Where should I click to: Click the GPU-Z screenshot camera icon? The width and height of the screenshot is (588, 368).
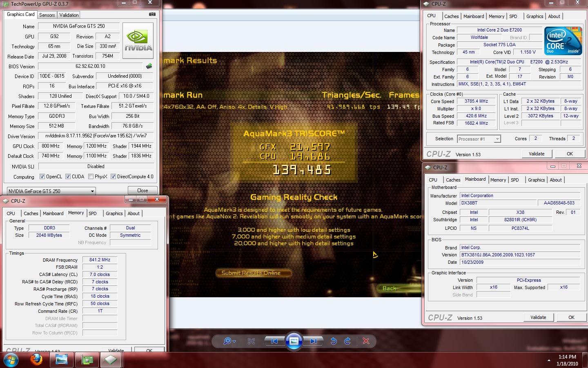(x=152, y=14)
